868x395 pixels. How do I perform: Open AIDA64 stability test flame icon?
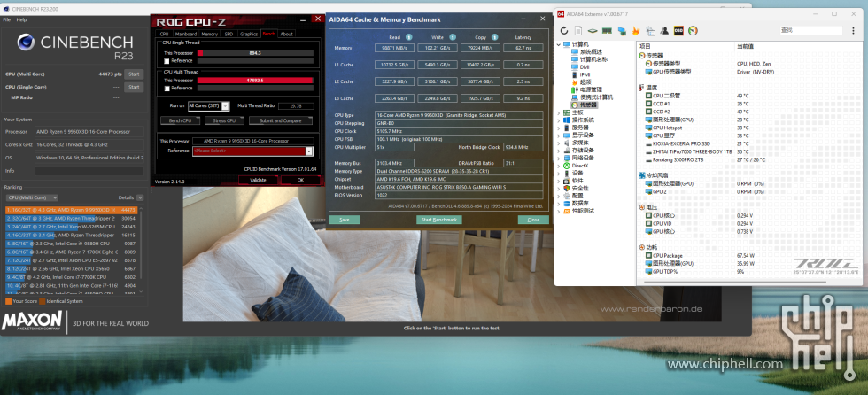(x=636, y=30)
